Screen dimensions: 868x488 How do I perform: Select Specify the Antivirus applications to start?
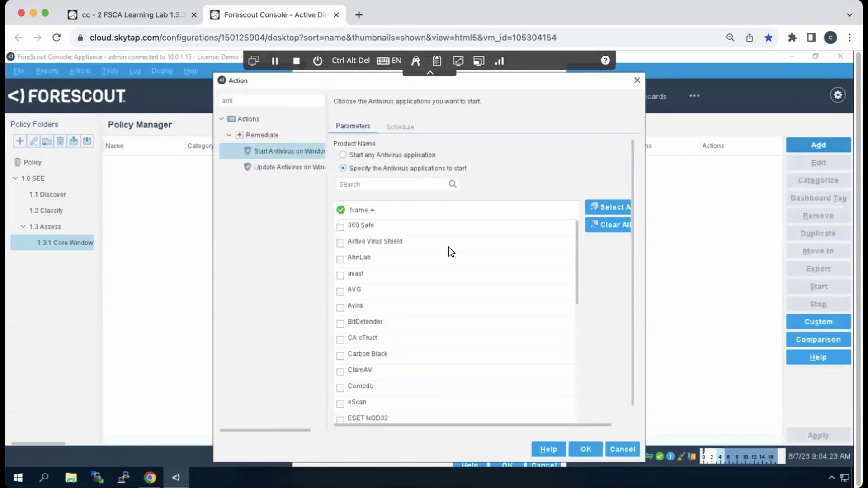coord(343,168)
